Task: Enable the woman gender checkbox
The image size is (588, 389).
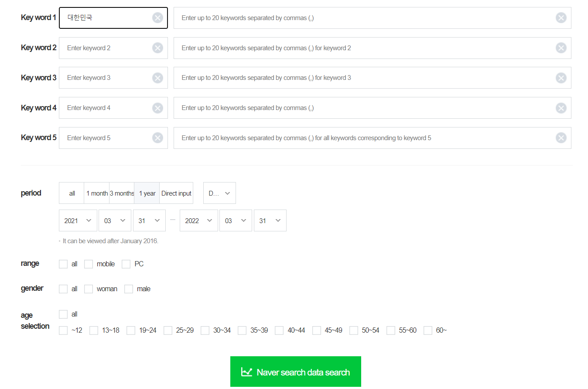Action: [89, 289]
